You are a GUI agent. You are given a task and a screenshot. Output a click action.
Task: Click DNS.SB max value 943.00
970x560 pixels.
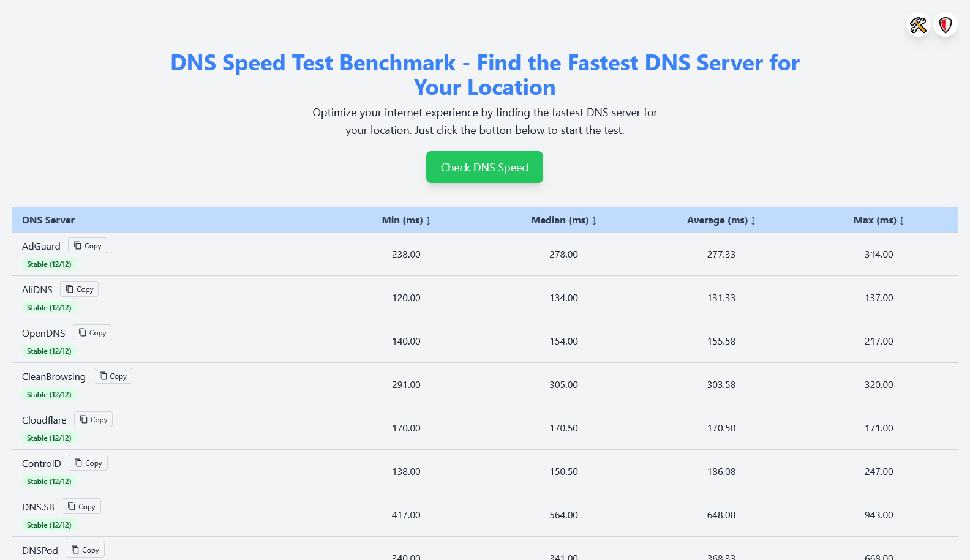[879, 515]
